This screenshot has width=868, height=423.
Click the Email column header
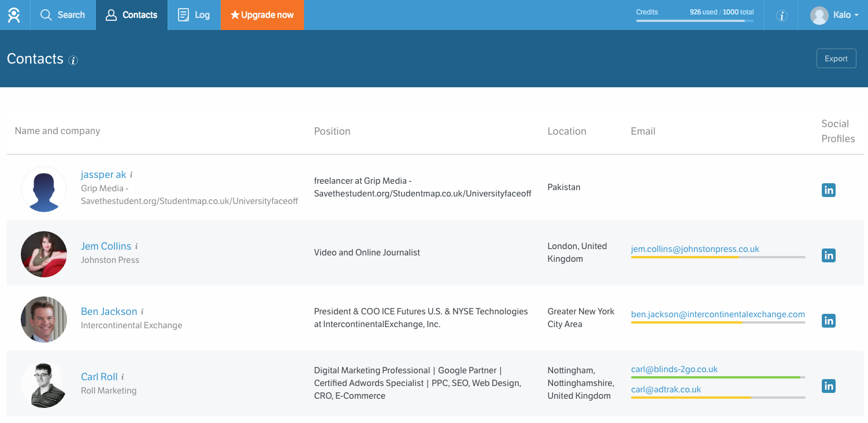click(x=643, y=131)
